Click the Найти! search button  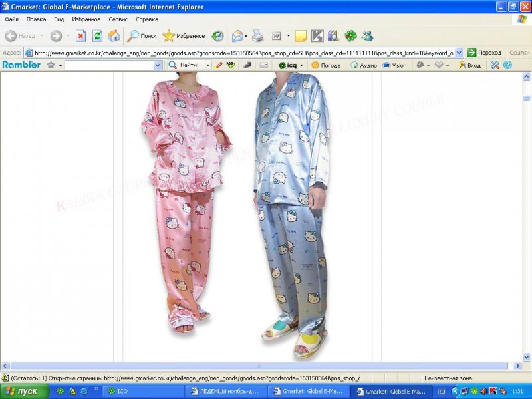(185, 65)
